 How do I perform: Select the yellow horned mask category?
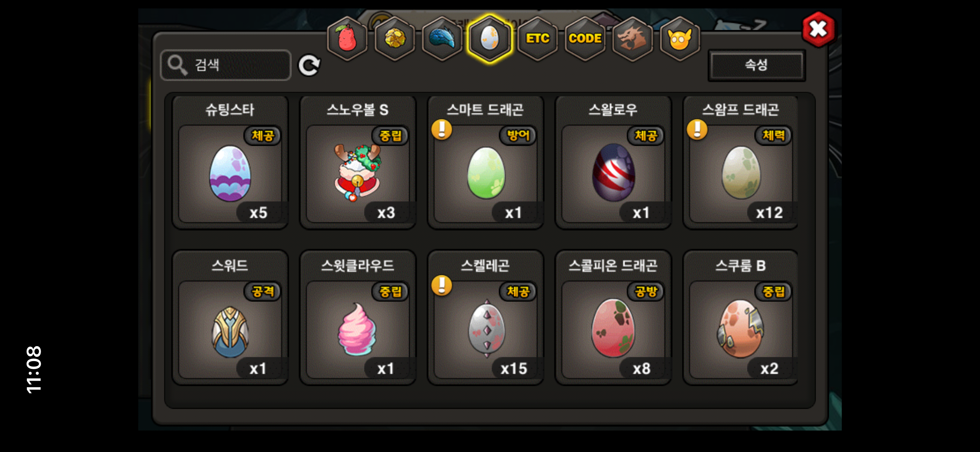pos(680,39)
